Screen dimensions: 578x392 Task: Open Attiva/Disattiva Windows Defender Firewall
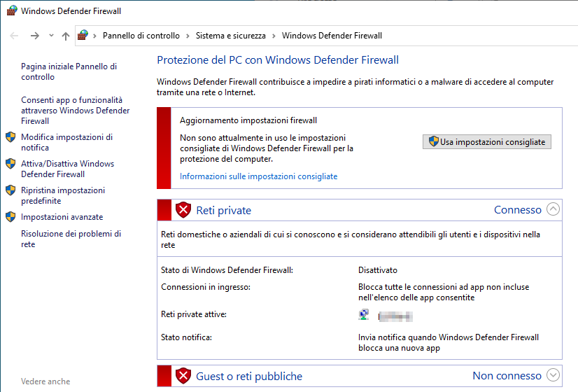pyautogui.click(x=67, y=169)
